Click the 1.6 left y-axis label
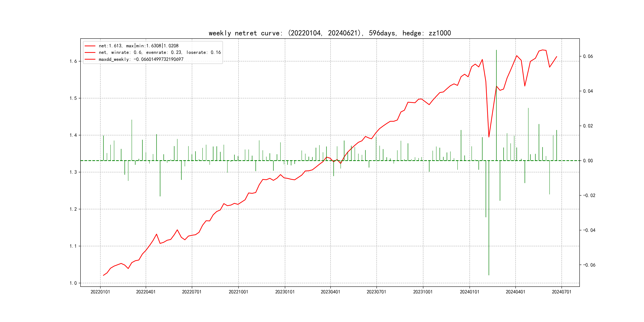The width and height of the screenshot is (644, 322). [x=73, y=61]
